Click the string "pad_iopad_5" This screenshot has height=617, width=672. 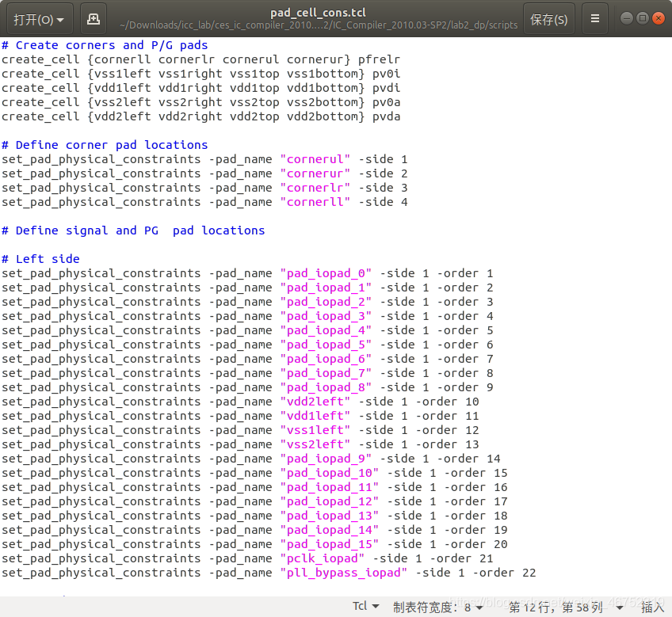click(326, 345)
